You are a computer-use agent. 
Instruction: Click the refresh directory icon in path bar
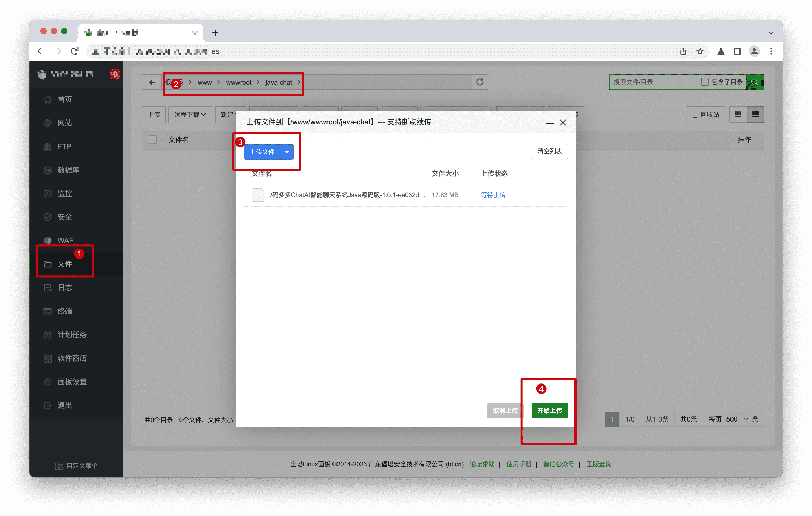[480, 82]
